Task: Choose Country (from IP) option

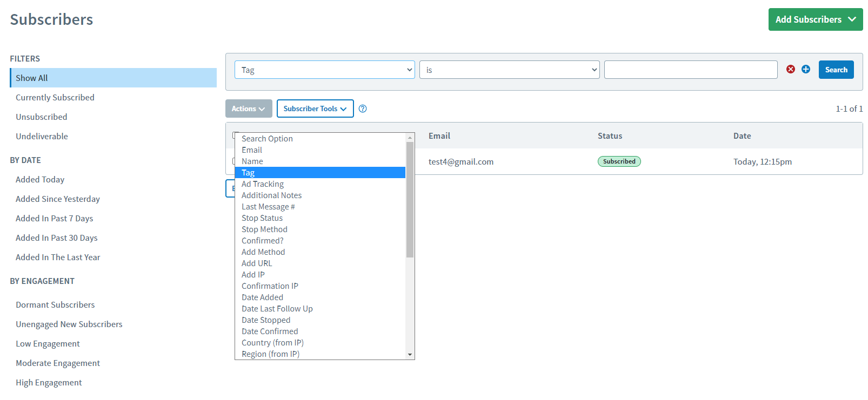Action: 320,343
